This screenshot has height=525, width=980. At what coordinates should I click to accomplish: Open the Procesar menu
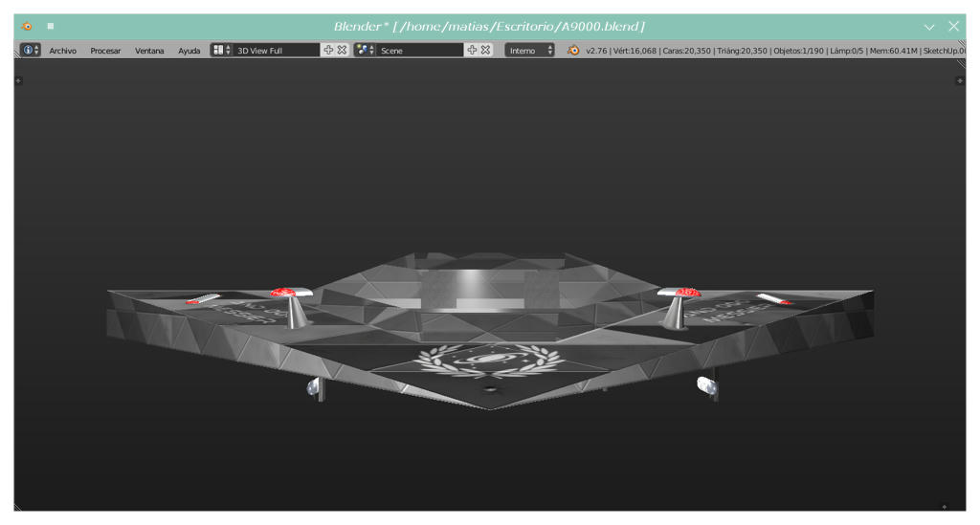[105, 51]
